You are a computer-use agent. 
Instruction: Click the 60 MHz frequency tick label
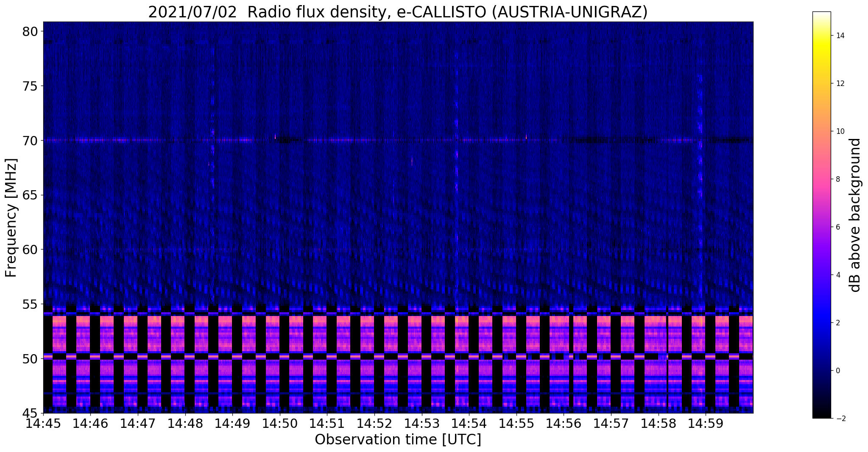[x=31, y=250]
